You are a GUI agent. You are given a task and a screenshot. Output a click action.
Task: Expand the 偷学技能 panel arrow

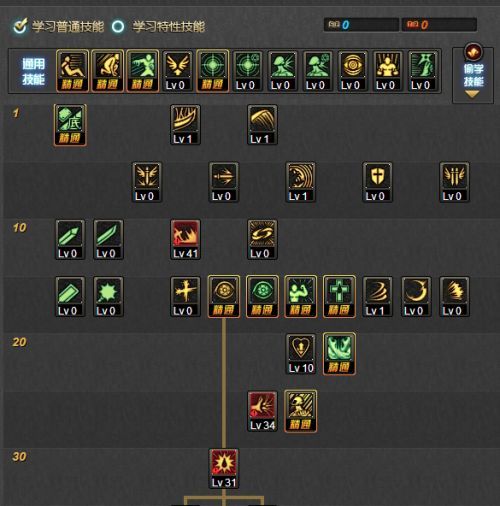[472, 95]
